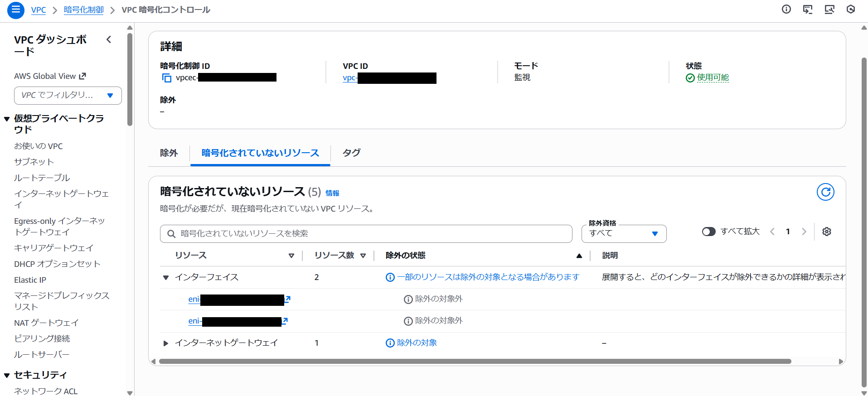Click the screen share icon in header
This screenshot has width=868, height=396.
click(829, 10)
